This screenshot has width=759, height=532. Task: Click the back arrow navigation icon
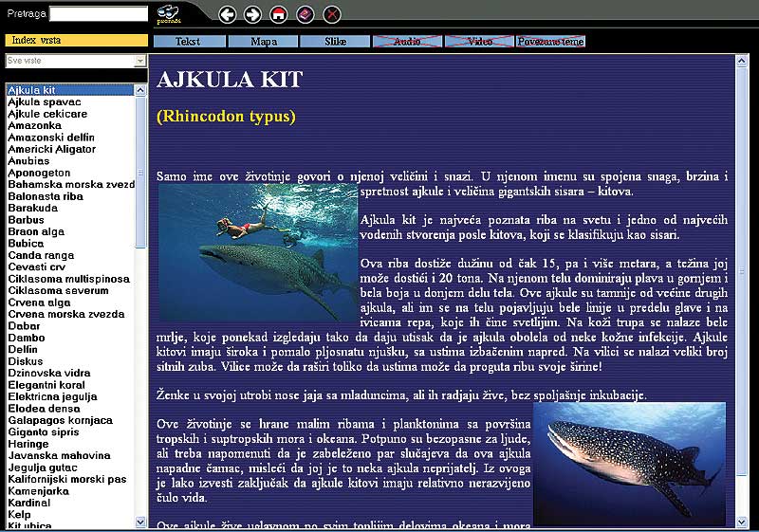tap(228, 15)
